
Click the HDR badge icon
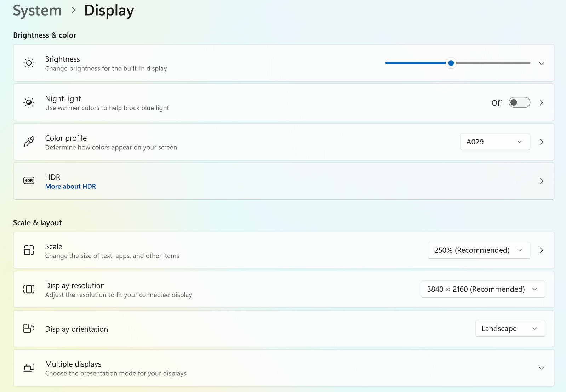[29, 181]
